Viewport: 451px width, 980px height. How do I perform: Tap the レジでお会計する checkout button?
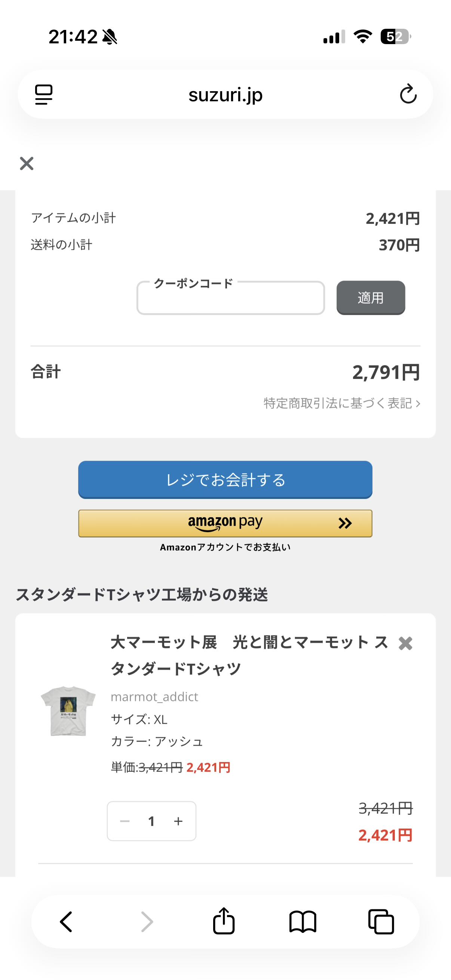(x=225, y=480)
